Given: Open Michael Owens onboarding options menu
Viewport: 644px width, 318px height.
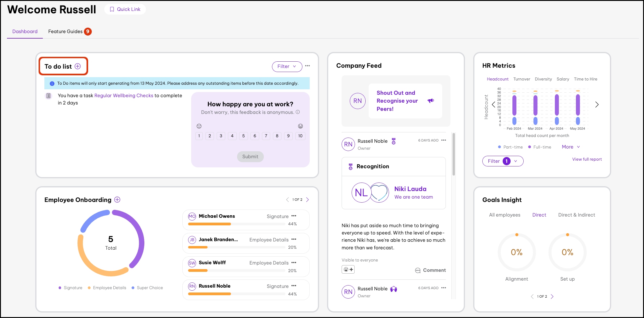Looking at the screenshot, I should [294, 216].
